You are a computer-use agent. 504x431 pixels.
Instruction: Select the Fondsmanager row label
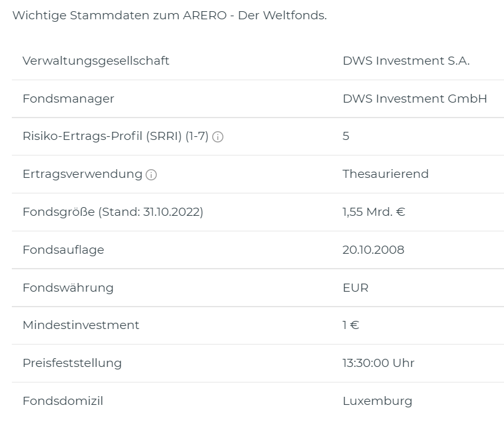(x=68, y=98)
